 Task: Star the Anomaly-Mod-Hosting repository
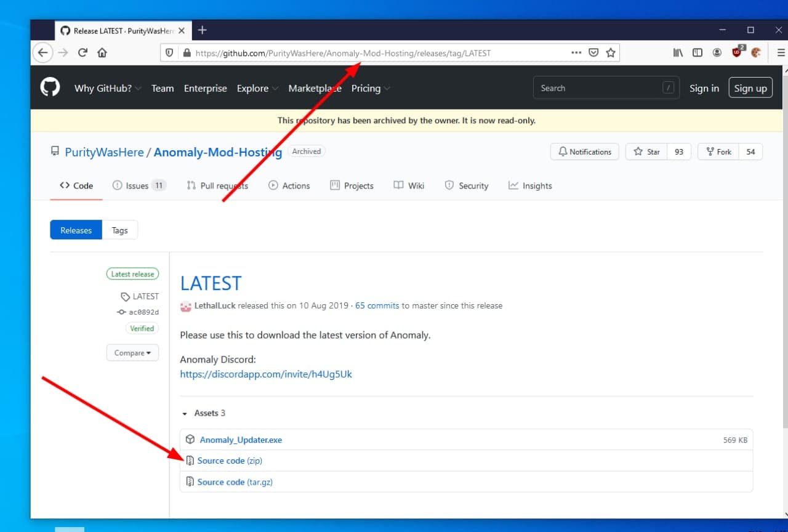pos(646,151)
